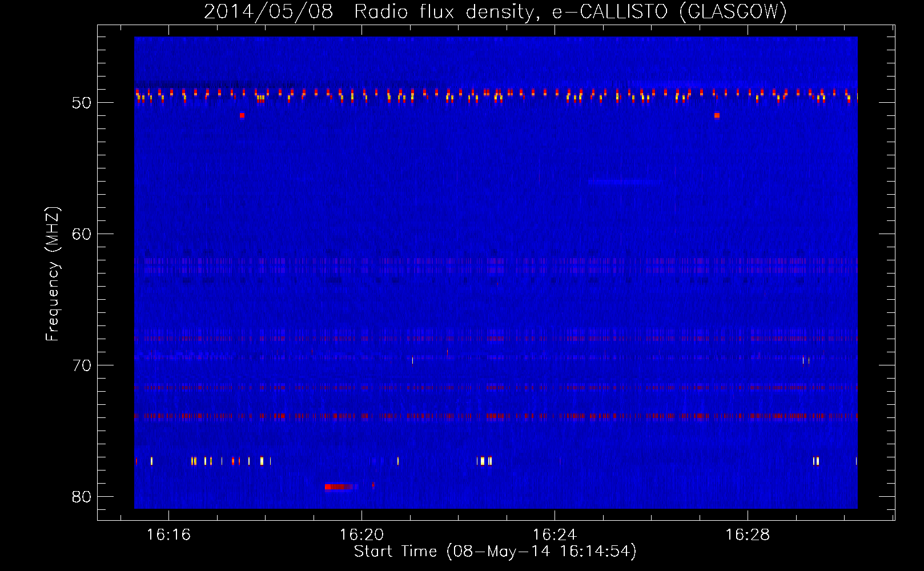
Task: Click the '80' frequency tick label
Action: click(82, 497)
